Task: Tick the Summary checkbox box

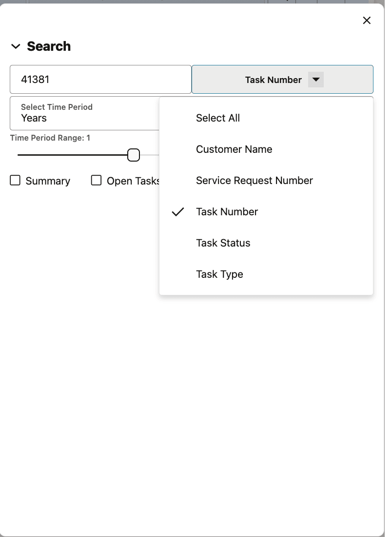Action: point(16,181)
